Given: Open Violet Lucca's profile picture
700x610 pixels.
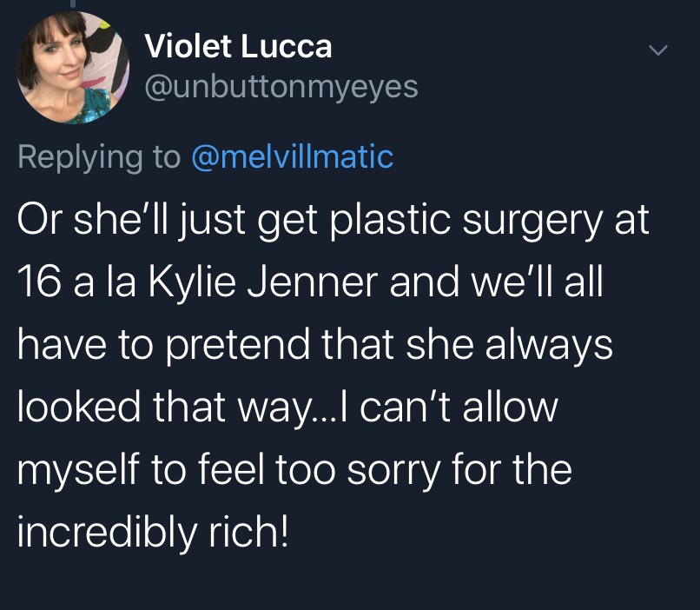Looking at the screenshot, I should (x=73, y=67).
